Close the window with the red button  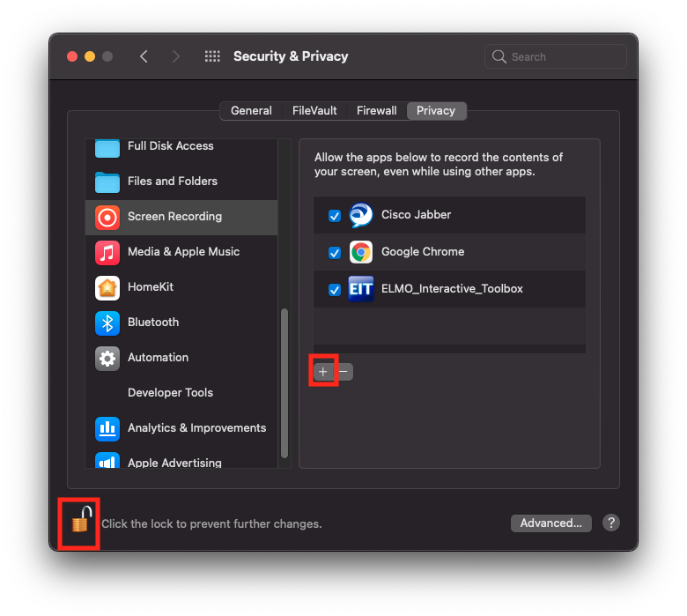pyautogui.click(x=72, y=56)
